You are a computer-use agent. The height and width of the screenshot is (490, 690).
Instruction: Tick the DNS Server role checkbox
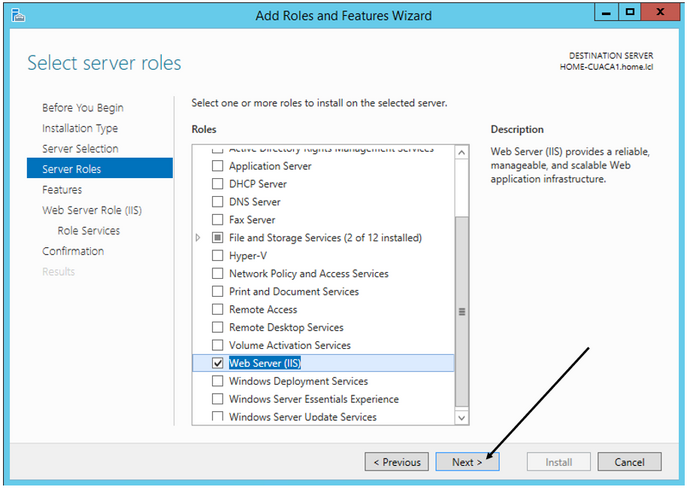217,202
